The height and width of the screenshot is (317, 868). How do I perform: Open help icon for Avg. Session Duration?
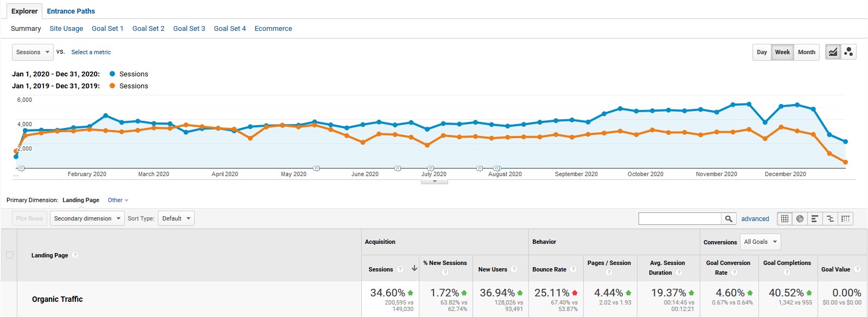(679, 273)
